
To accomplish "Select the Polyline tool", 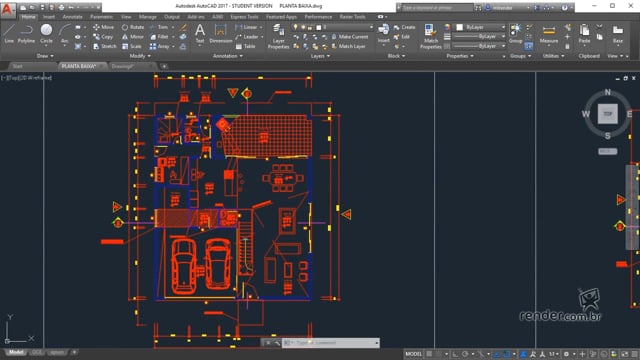I will 26,33.
